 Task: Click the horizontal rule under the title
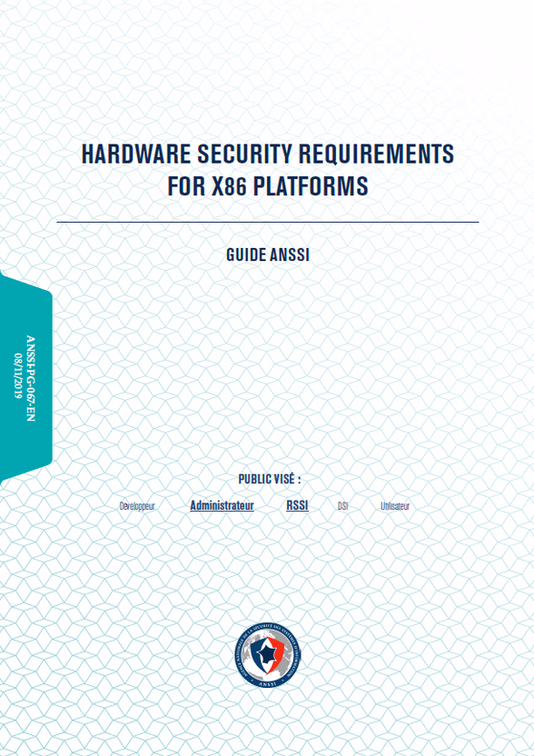tap(268, 223)
